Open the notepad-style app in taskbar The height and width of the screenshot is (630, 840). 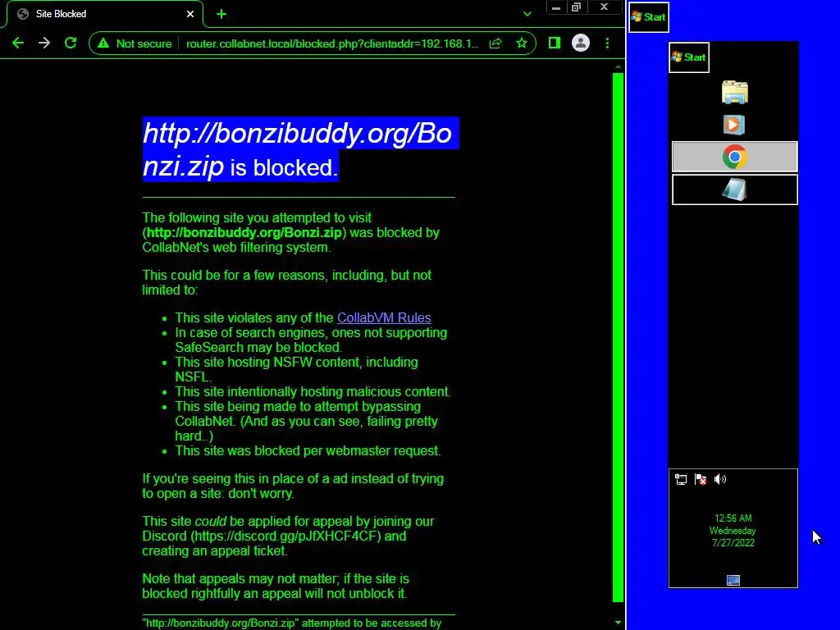coord(734,189)
